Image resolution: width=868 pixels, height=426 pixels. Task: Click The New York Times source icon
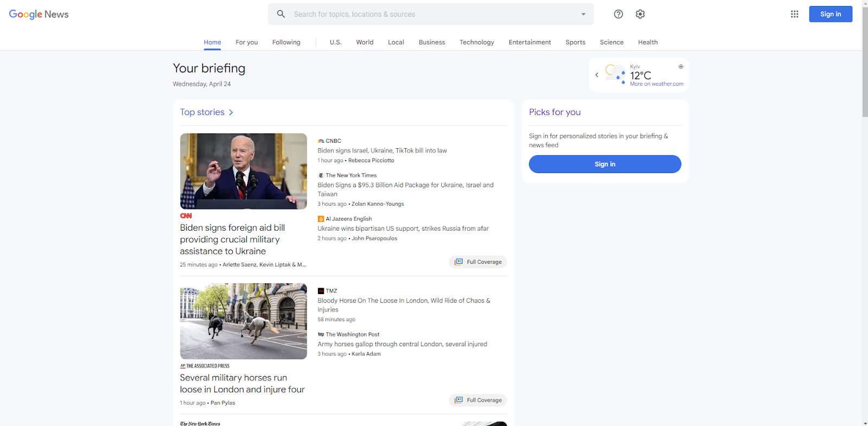click(x=321, y=175)
